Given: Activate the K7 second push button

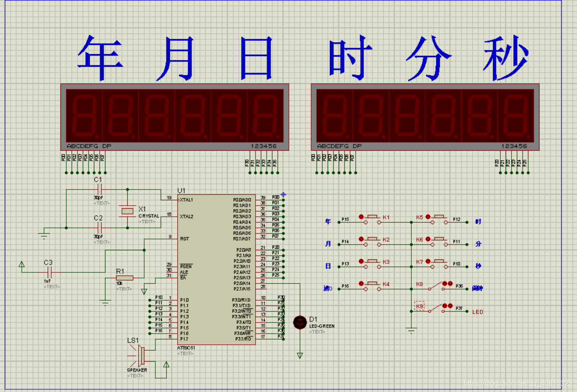Looking at the screenshot, I should 439,263.
